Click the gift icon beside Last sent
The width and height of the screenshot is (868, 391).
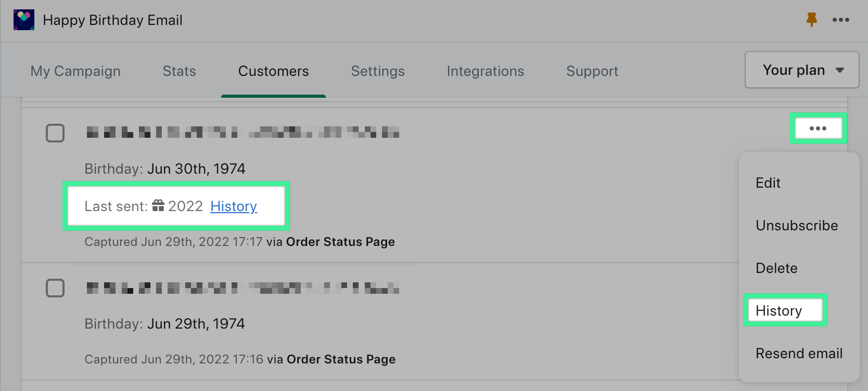coord(158,206)
